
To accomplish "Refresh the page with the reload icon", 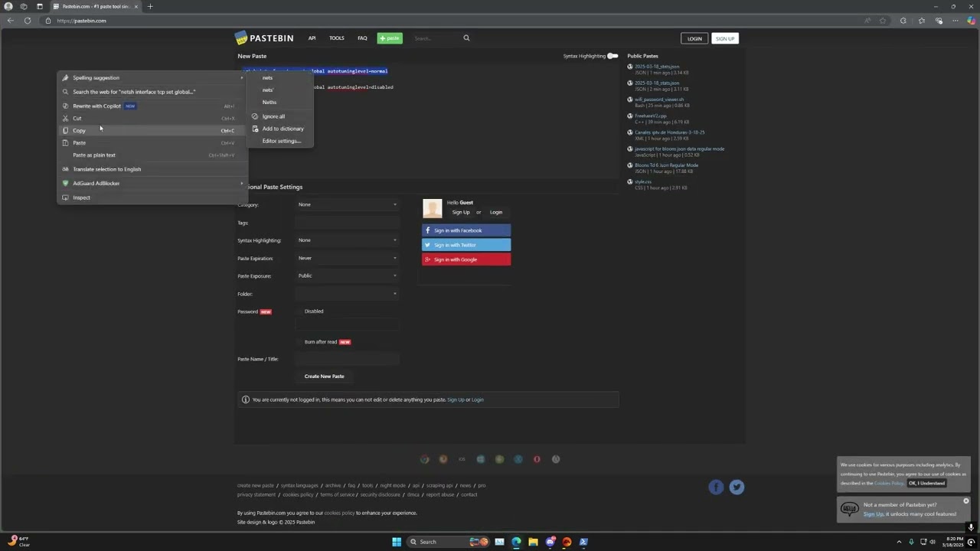I will pyautogui.click(x=27, y=21).
